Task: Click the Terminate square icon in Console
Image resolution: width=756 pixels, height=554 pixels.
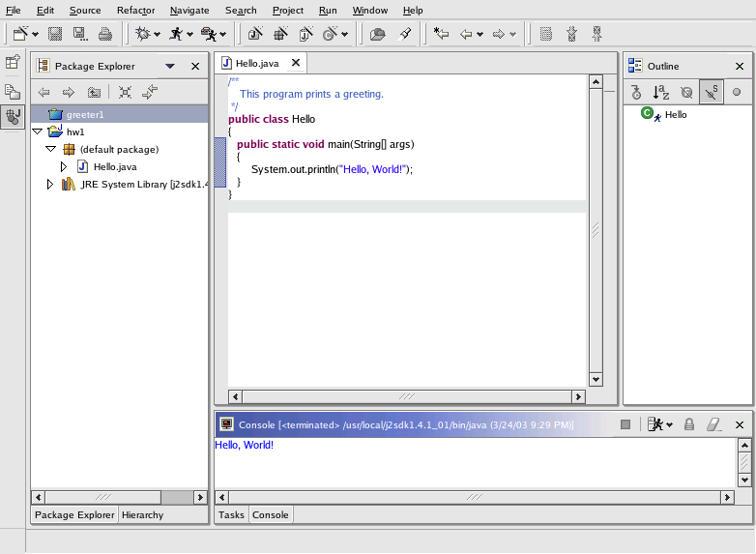Action: pyautogui.click(x=625, y=424)
